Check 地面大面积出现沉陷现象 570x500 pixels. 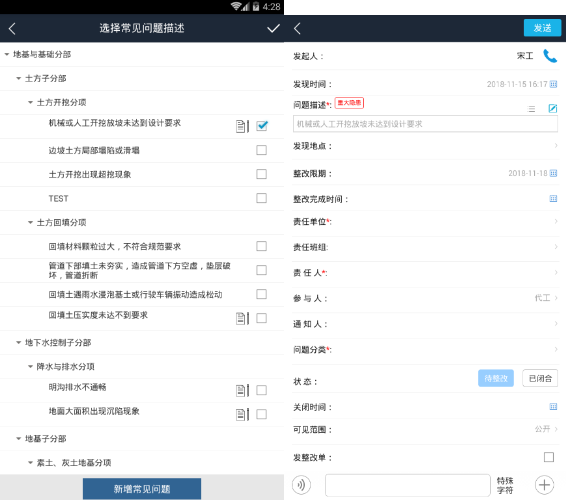261,414
